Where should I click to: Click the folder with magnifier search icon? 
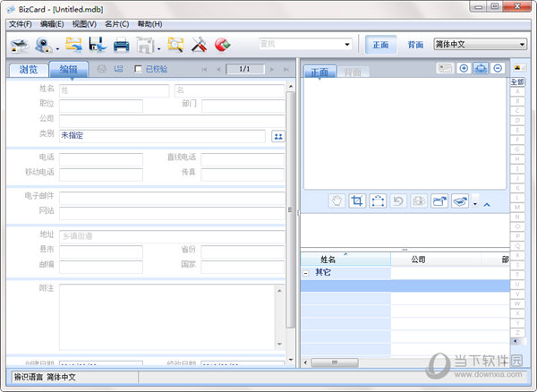click(x=175, y=45)
